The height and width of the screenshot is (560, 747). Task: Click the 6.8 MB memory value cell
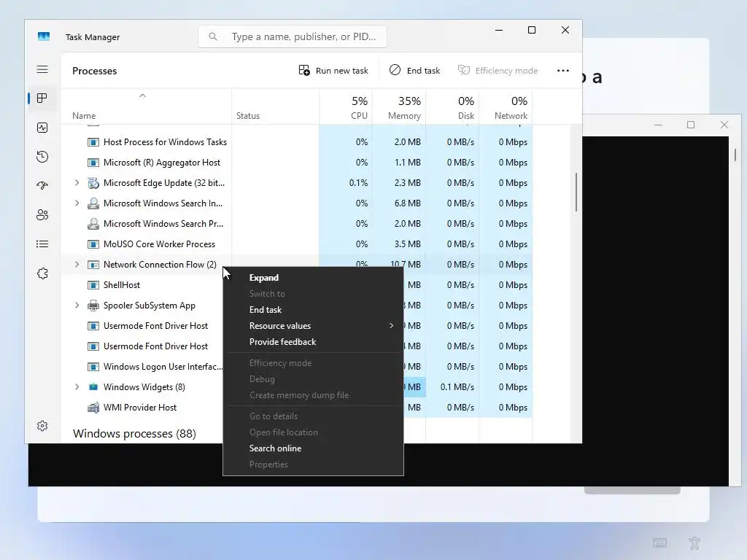tap(399, 203)
